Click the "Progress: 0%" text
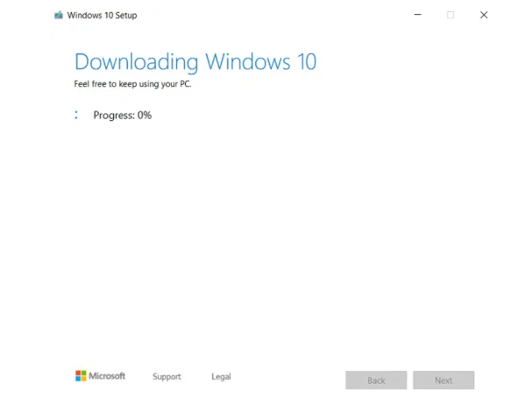 point(123,116)
